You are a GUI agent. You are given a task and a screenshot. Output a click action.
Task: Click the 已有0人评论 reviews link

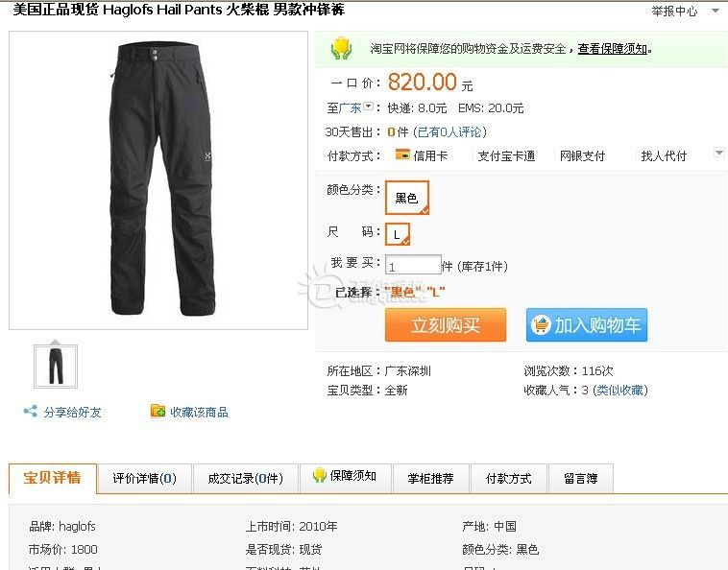click(x=449, y=132)
